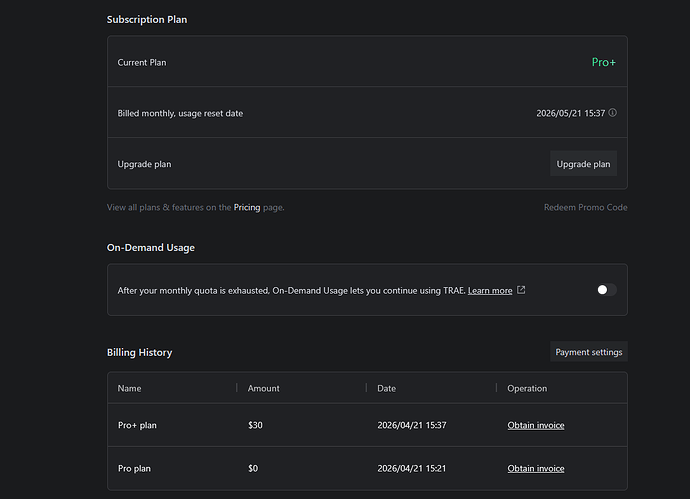The width and height of the screenshot is (690, 499).
Task: Click the info icon beside usage reset date
Action: point(613,113)
